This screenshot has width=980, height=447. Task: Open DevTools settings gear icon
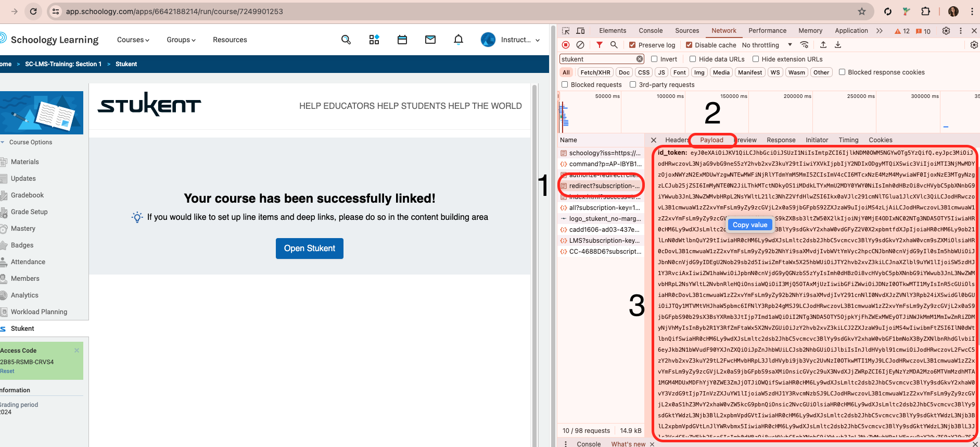tap(946, 31)
